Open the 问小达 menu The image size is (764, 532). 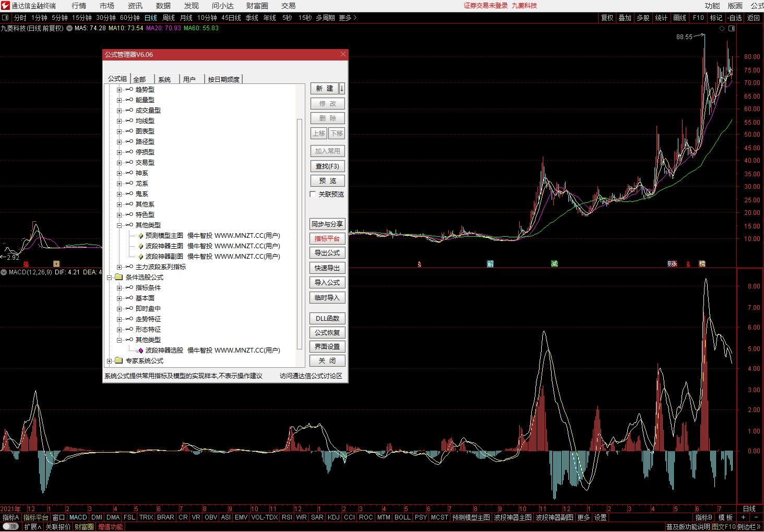223,6
